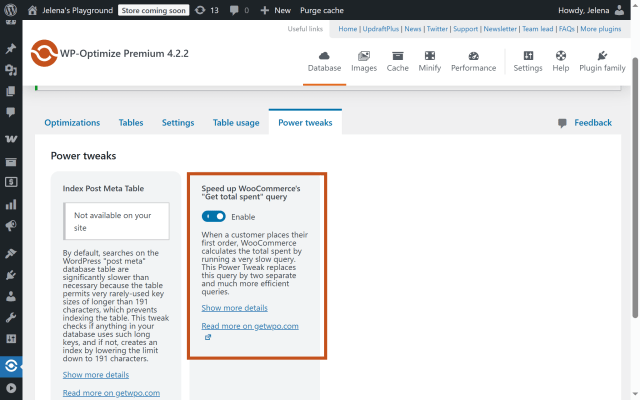Click the Twitter useful link
This screenshot has width=640, height=400.
coord(437,29)
